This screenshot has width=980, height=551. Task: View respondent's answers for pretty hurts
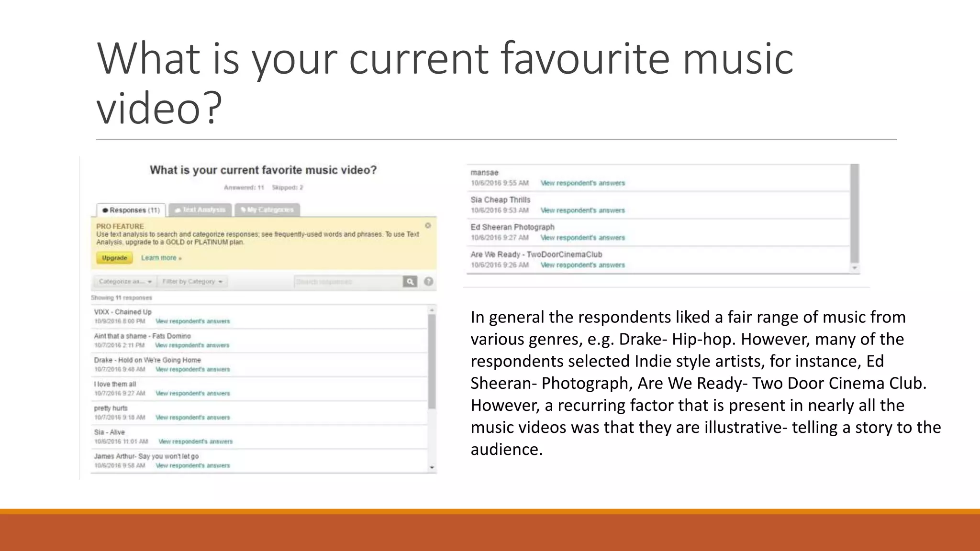(x=193, y=418)
